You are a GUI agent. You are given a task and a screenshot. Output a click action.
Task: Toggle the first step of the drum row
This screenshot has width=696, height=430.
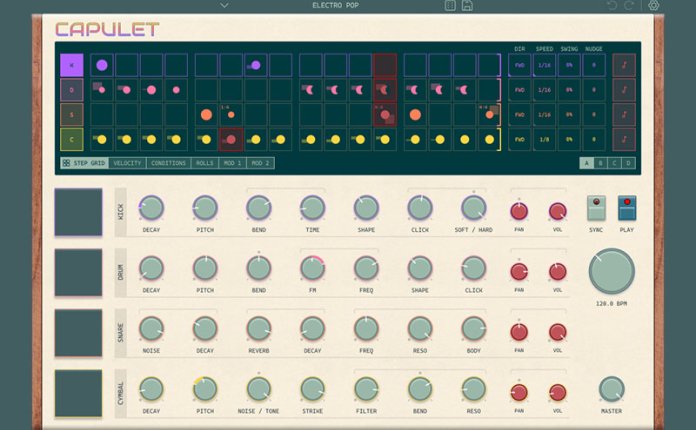click(x=102, y=90)
